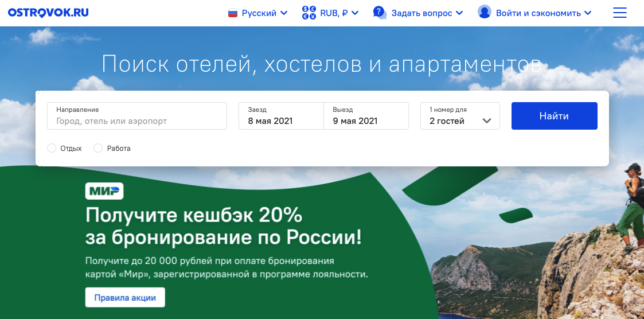Click the Поиск отелей page heading
Viewport: 644px width, 319px height.
[x=322, y=64]
